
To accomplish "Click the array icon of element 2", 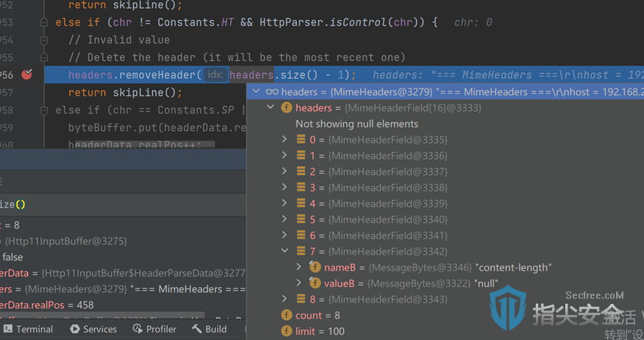I will click(301, 171).
